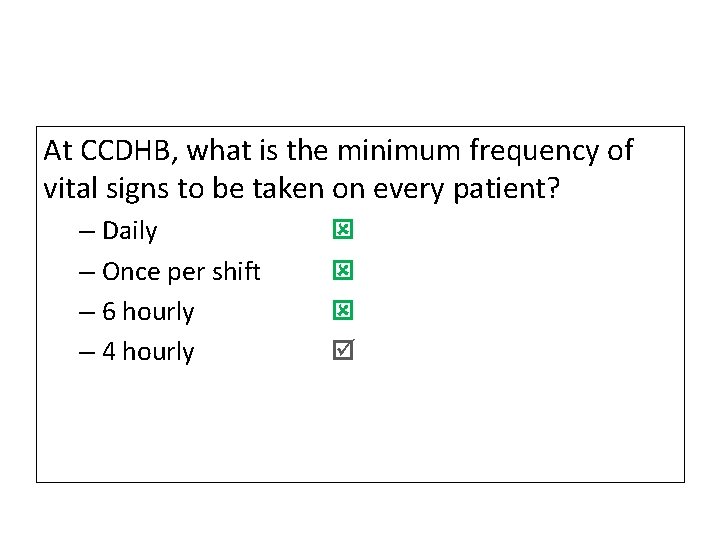Click the dash bullet before 4 hourly
This screenshot has width=720, height=540.
pos(88,352)
